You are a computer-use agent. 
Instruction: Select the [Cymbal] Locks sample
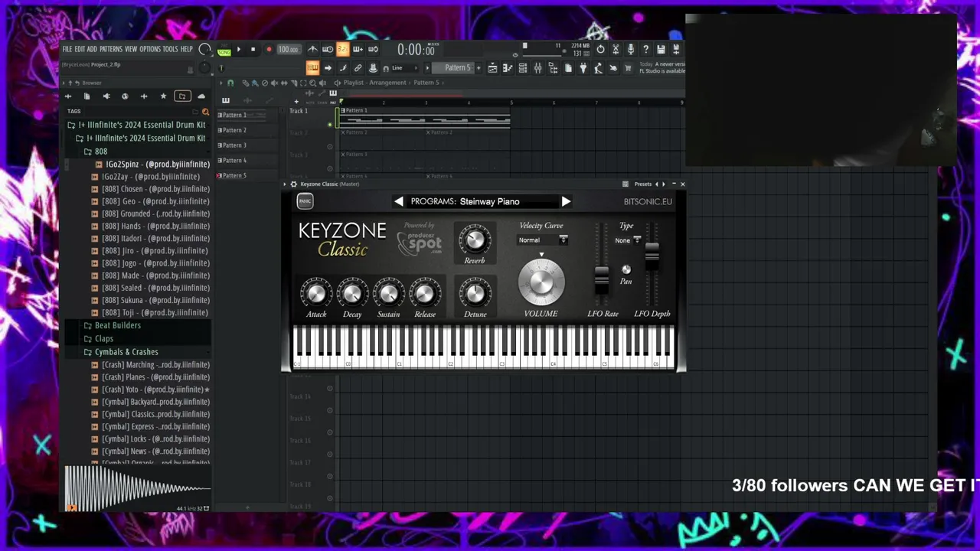[150, 439]
